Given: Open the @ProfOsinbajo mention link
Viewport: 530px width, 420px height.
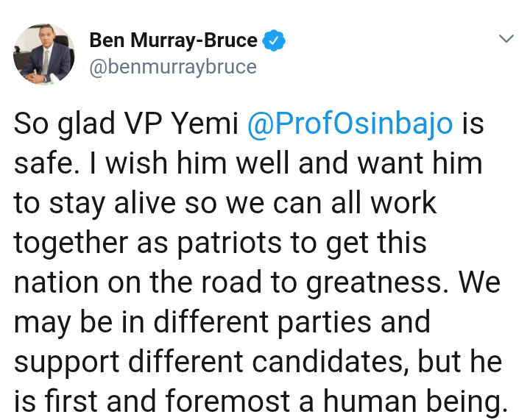Looking at the screenshot, I should point(350,124).
